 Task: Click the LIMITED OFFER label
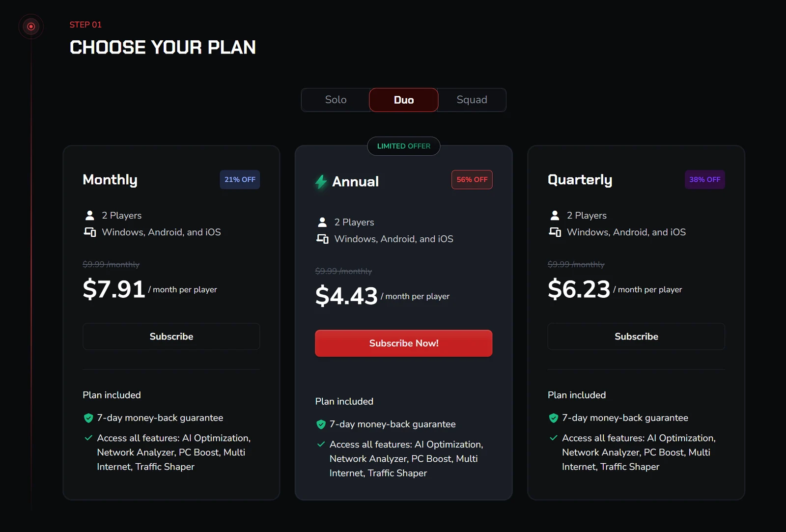(404, 146)
